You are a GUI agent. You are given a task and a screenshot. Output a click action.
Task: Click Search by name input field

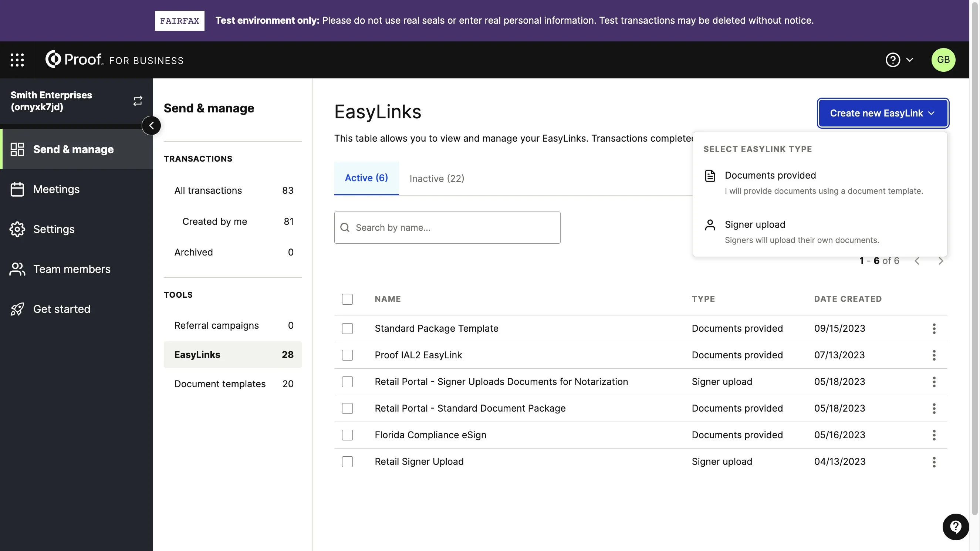(447, 227)
